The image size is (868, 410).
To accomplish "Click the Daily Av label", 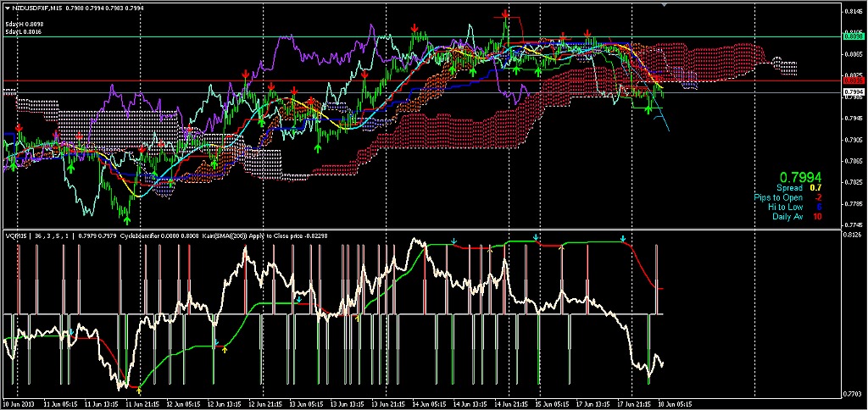I will 787,216.
